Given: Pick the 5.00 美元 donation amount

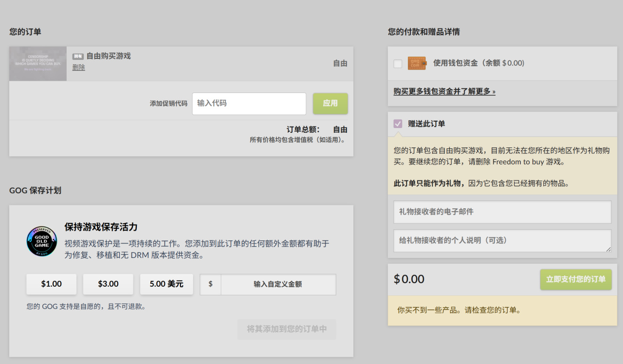Looking at the screenshot, I should (166, 284).
